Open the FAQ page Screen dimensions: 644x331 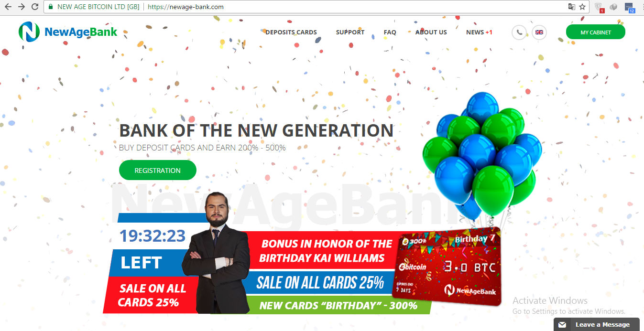(390, 32)
